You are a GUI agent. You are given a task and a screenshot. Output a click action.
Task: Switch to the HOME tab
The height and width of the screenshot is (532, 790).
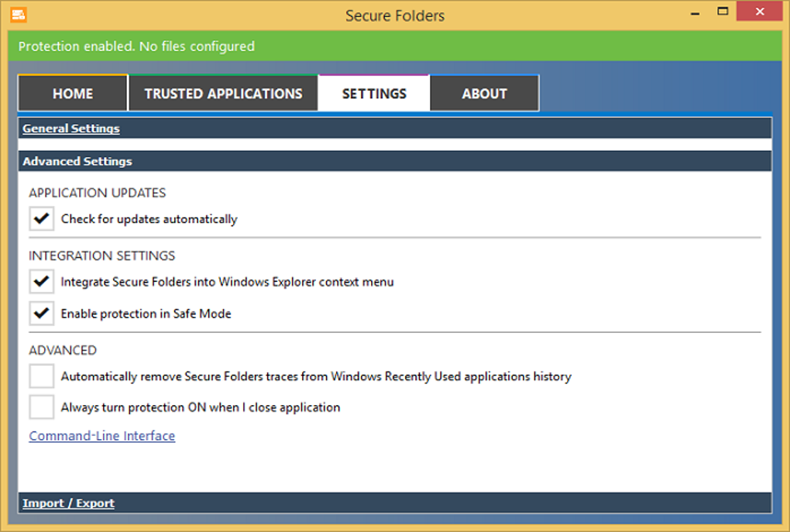(x=73, y=94)
